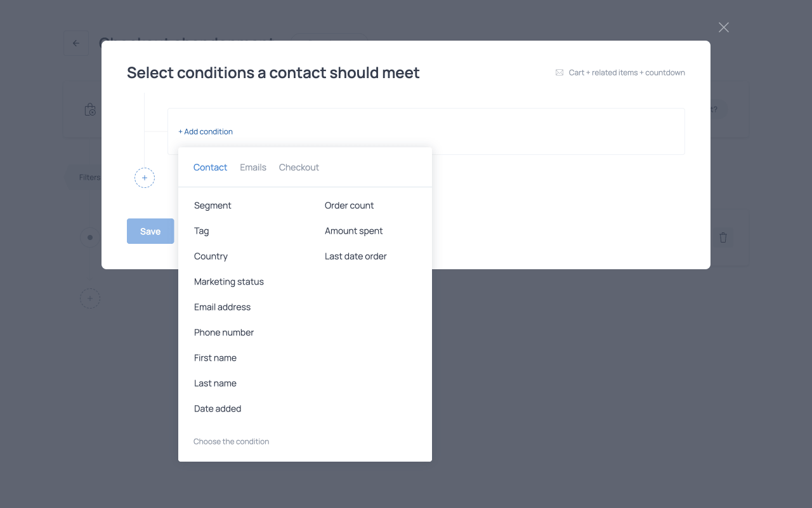Click the shopping bag clock icon
Viewport: 812px width, 508px height.
[x=90, y=110]
